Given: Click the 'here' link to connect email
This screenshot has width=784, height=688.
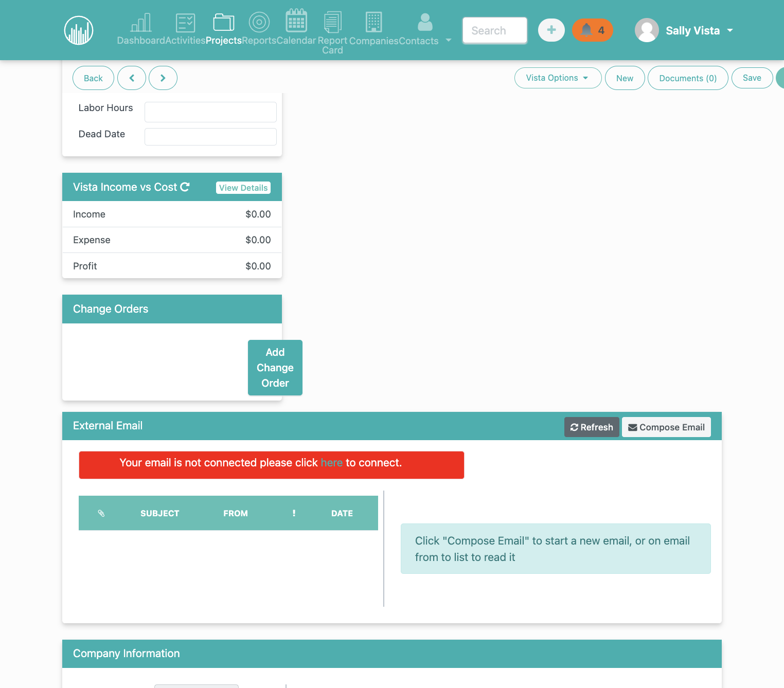Looking at the screenshot, I should click(x=332, y=463).
